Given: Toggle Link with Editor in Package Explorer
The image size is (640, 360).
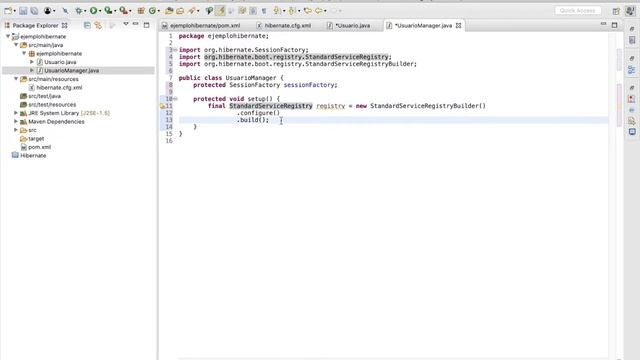Looking at the screenshot, I should [98, 25].
